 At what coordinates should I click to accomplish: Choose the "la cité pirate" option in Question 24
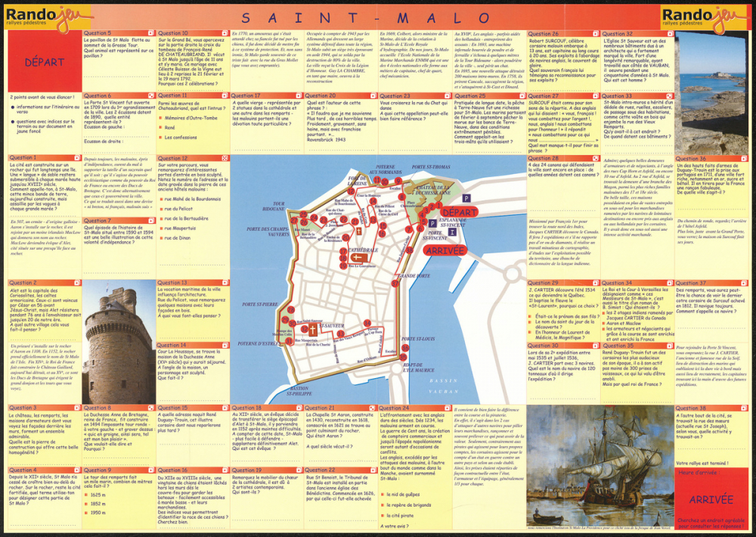pyautogui.click(x=402, y=514)
